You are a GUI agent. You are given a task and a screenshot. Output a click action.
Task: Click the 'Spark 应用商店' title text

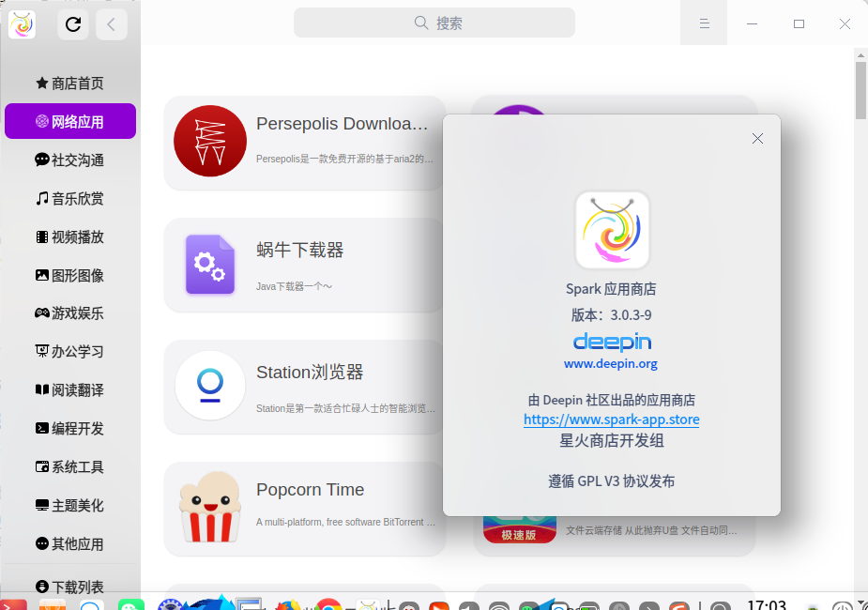(611, 289)
